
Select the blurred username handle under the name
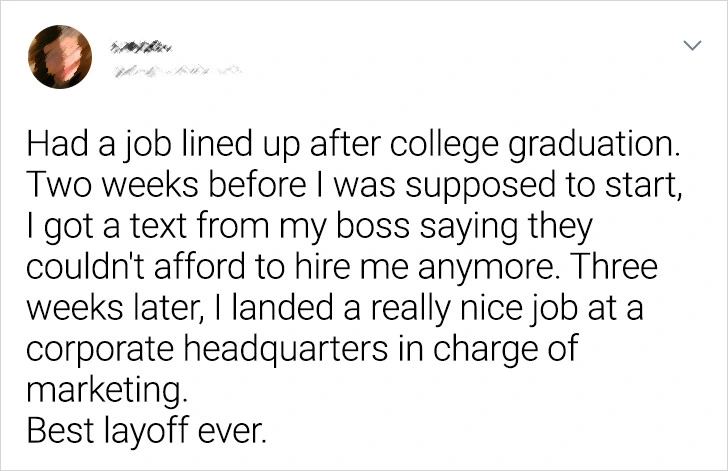pos(176,72)
